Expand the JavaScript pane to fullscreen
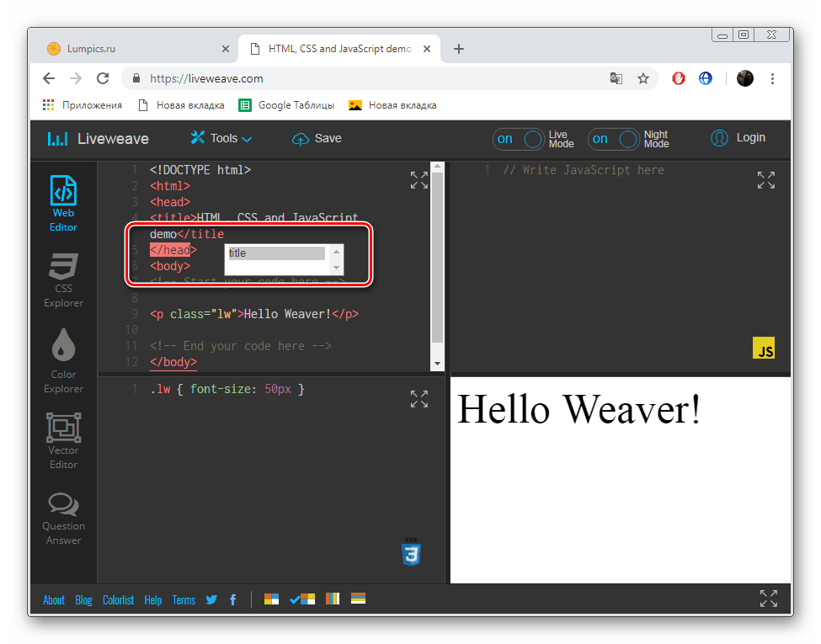This screenshot has width=821, height=644. (x=766, y=180)
